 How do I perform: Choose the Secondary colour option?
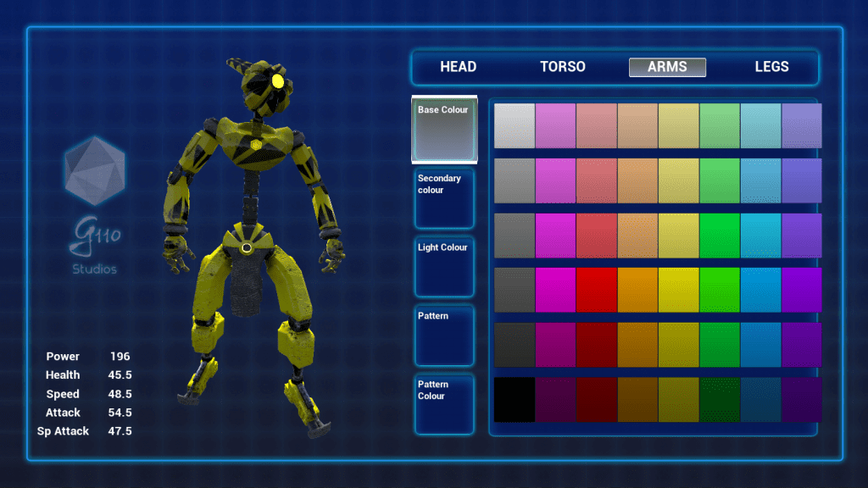[444, 198]
